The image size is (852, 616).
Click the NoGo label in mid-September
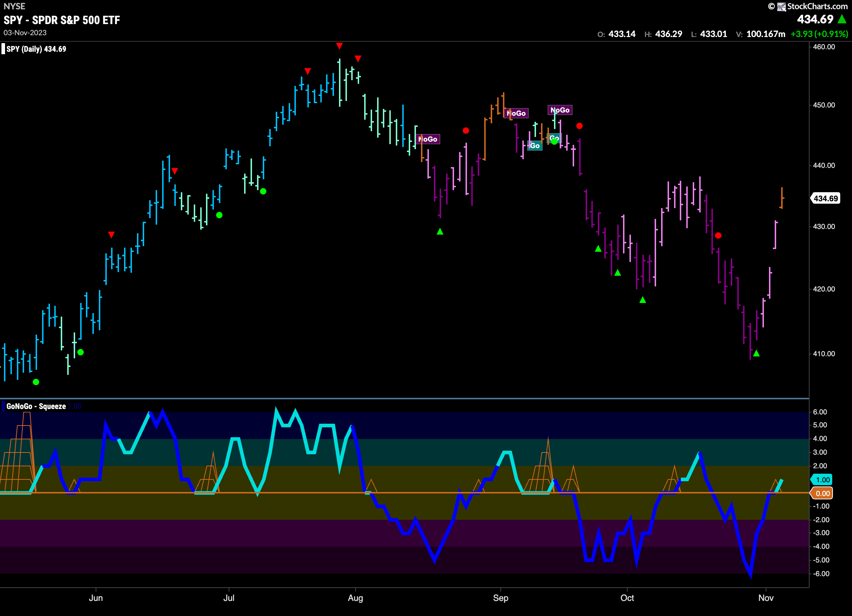tap(560, 110)
